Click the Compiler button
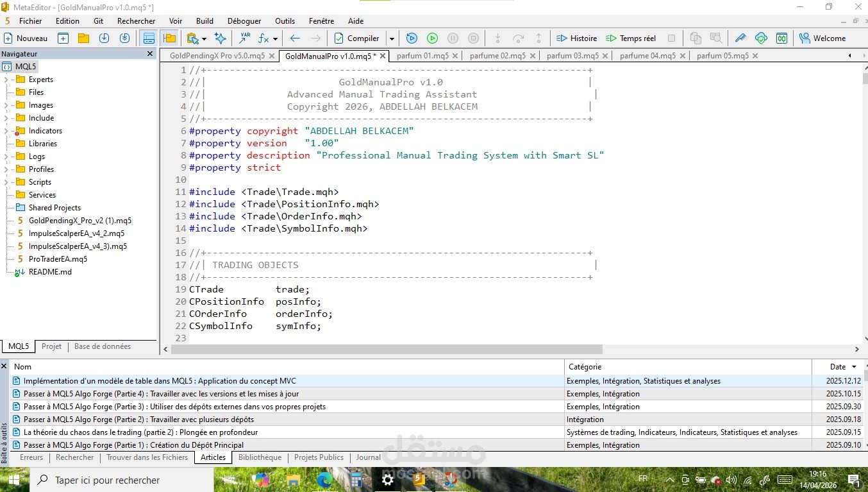This screenshot has width=868, height=492. tap(357, 38)
